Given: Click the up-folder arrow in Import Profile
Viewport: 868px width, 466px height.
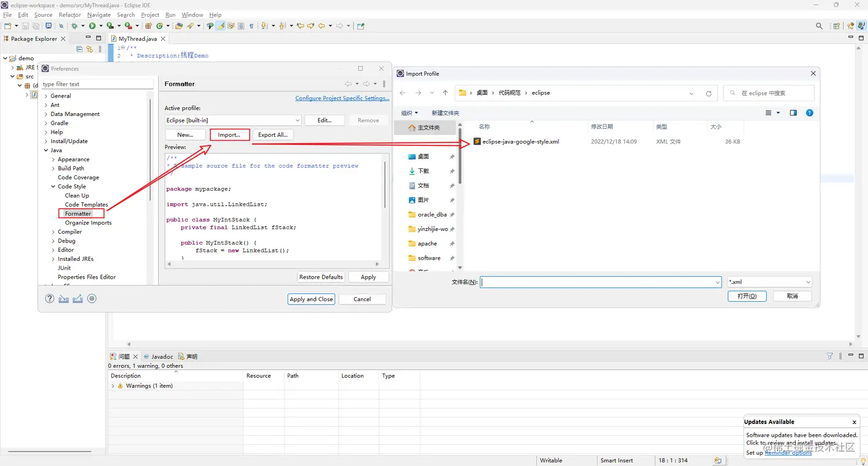Looking at the screenshot, I should pyautogui.click(x=445, y=93).
